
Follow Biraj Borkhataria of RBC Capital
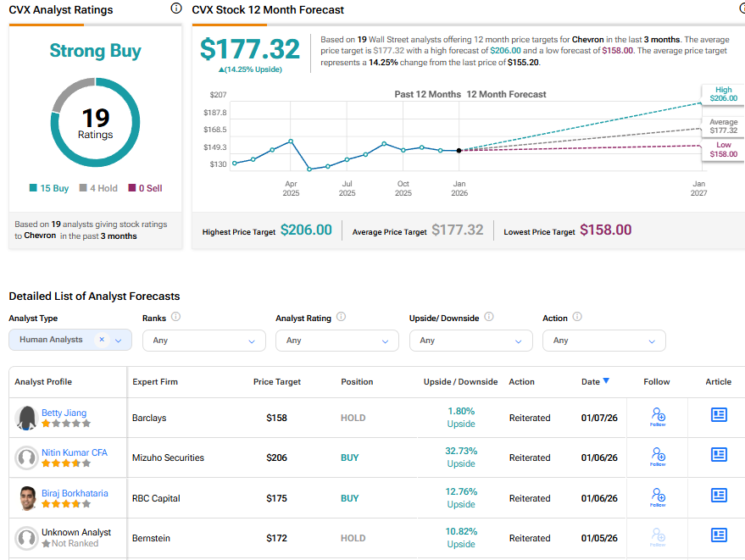658,496
